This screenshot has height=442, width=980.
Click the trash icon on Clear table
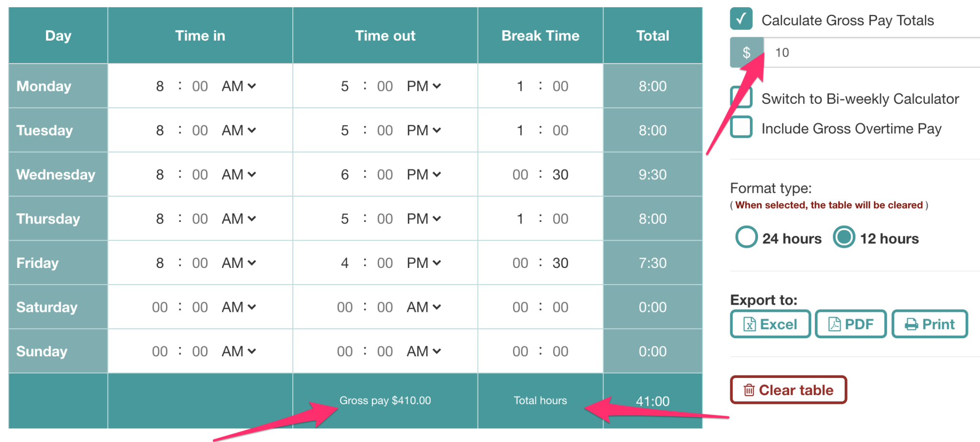tap(748, 390)
